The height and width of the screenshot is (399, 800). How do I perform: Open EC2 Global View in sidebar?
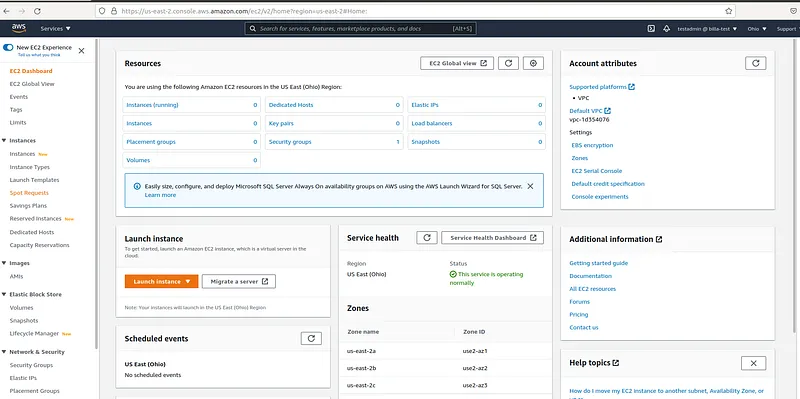(x=32, y=84)
